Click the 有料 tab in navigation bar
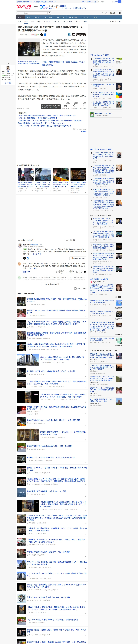Image resolution: width=138 pixels, height=644 pixels. [x=95, y=17]
